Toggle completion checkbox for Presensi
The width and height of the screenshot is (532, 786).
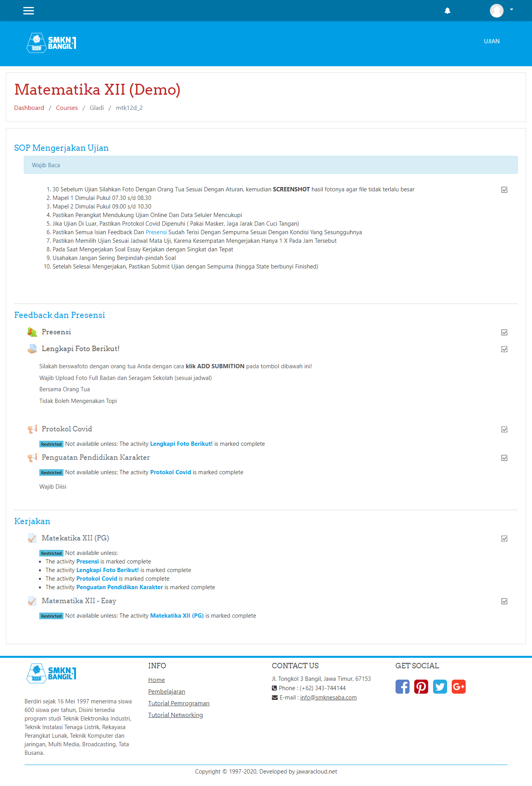[504, 332]
